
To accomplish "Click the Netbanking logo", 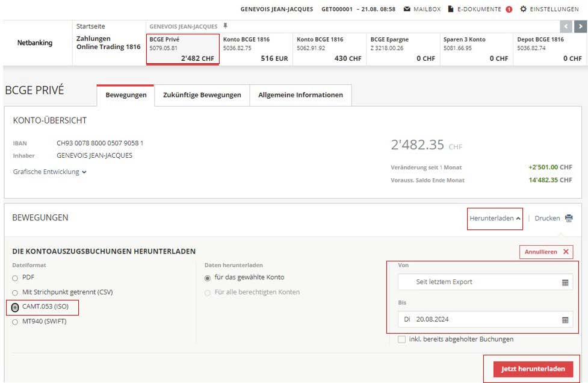I will tap(35, 43).
